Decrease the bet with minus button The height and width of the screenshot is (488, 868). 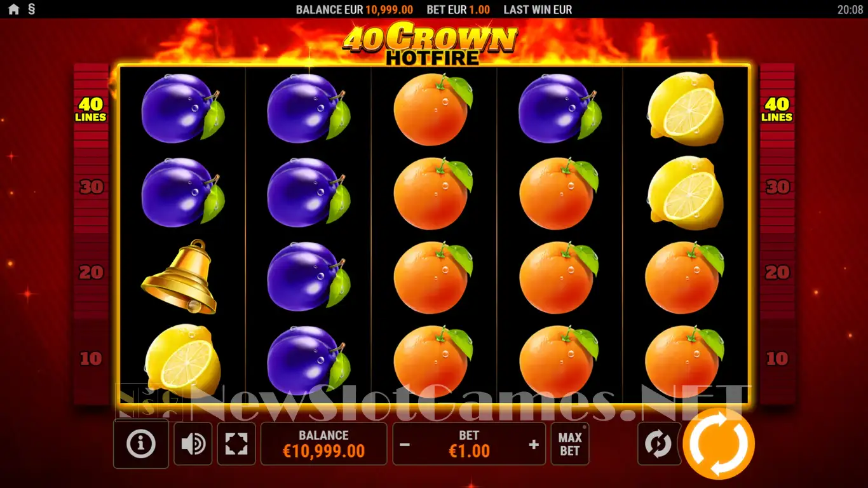[405, 444]
